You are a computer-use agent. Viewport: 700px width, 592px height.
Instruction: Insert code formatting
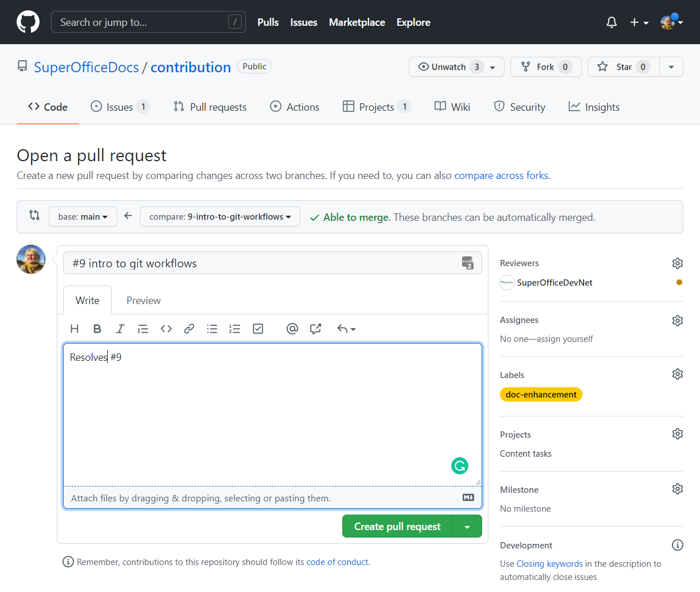(x=166, y=329)
